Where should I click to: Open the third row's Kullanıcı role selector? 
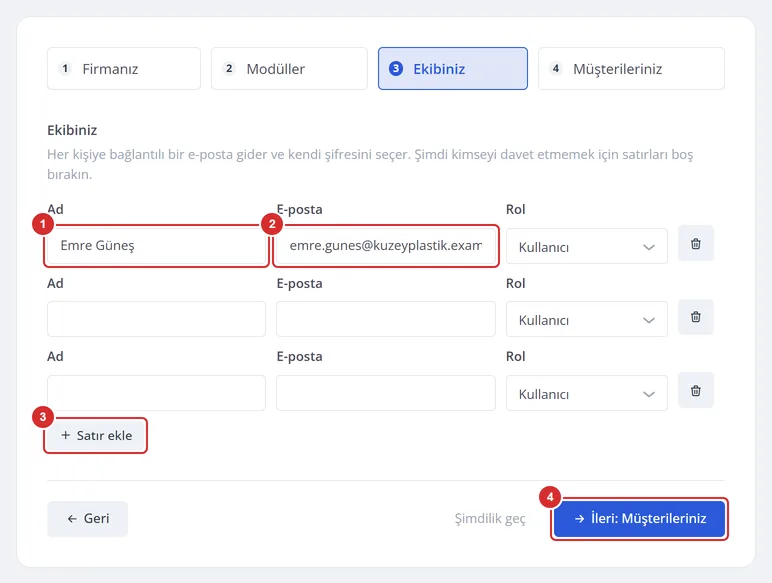pos(586,393)
